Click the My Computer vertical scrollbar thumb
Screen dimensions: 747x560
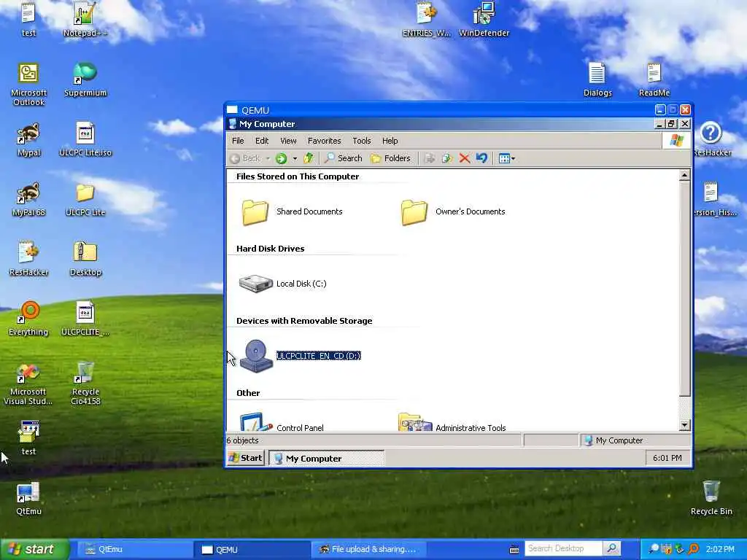click(684, 289)
